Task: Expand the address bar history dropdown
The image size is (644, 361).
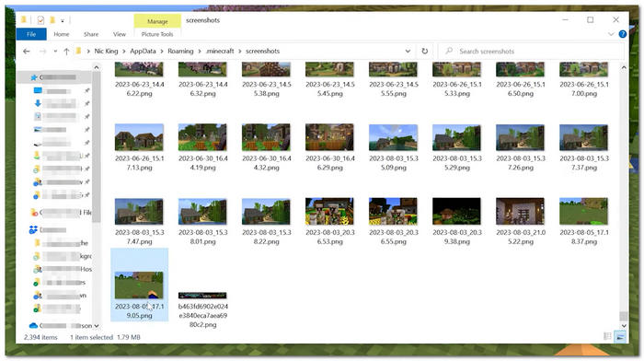Action: click(x=408, y=51)
